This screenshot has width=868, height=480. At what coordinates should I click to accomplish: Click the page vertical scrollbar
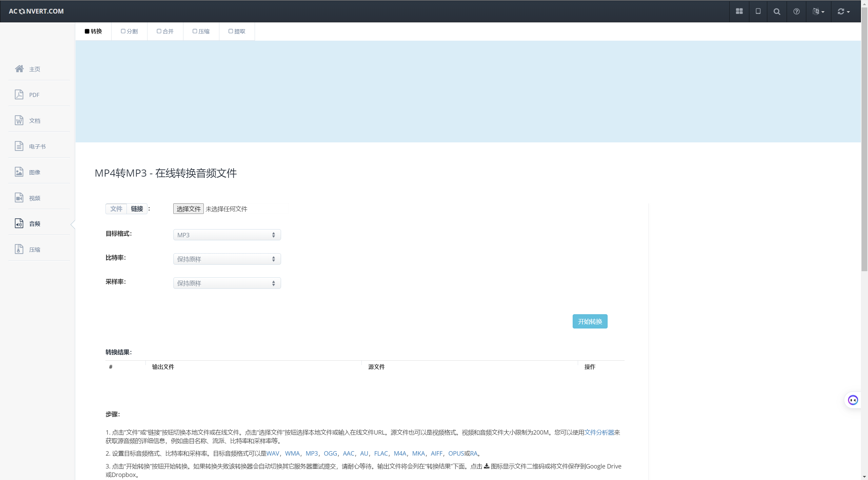[x=864, y=139]
